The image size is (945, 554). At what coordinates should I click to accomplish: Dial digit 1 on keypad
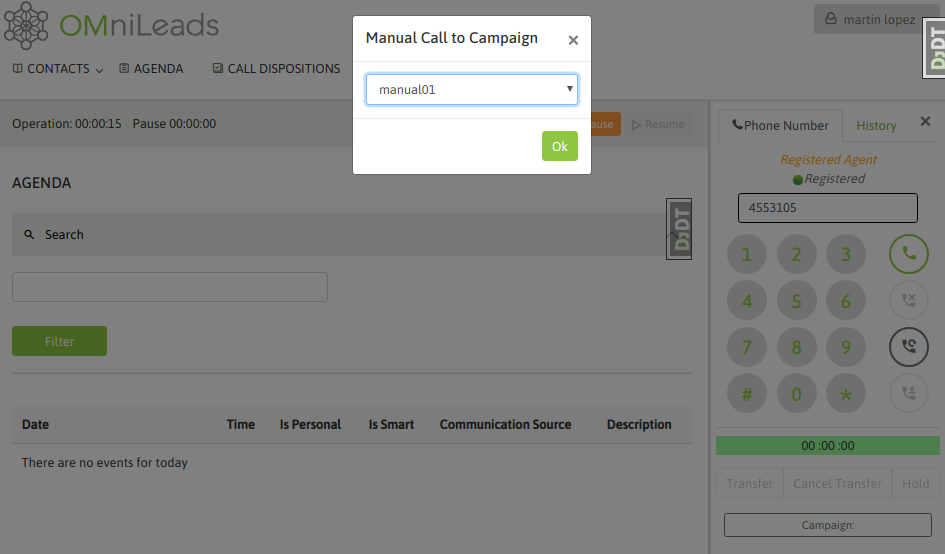[747, 254]
